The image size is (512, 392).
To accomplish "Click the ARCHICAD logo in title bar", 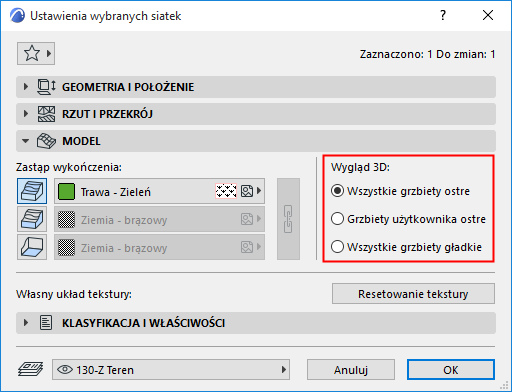I will (17, 16).
